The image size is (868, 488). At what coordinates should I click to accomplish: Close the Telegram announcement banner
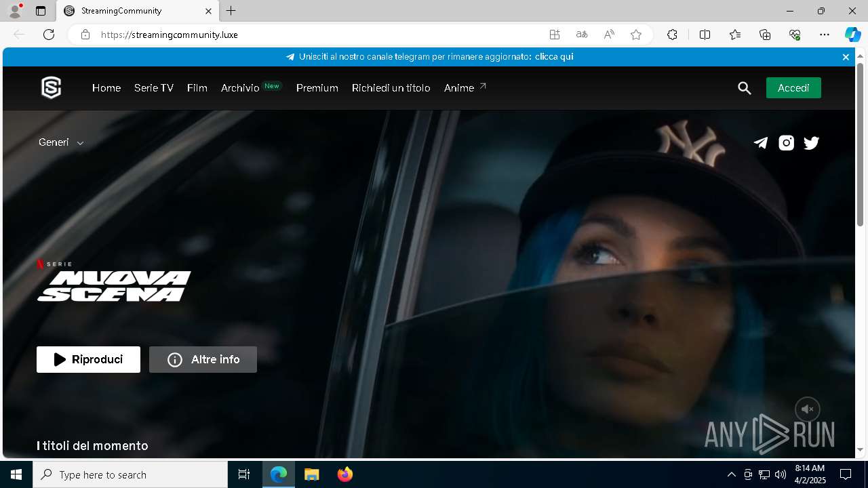tap(846, 57)
